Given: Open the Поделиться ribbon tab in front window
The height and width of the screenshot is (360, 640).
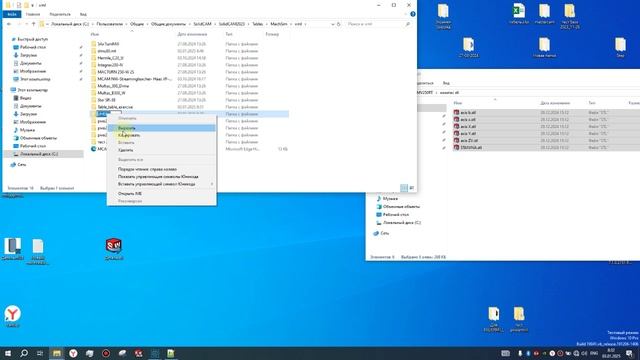Looking at the screenshot, I should click(x=60, y=14).
